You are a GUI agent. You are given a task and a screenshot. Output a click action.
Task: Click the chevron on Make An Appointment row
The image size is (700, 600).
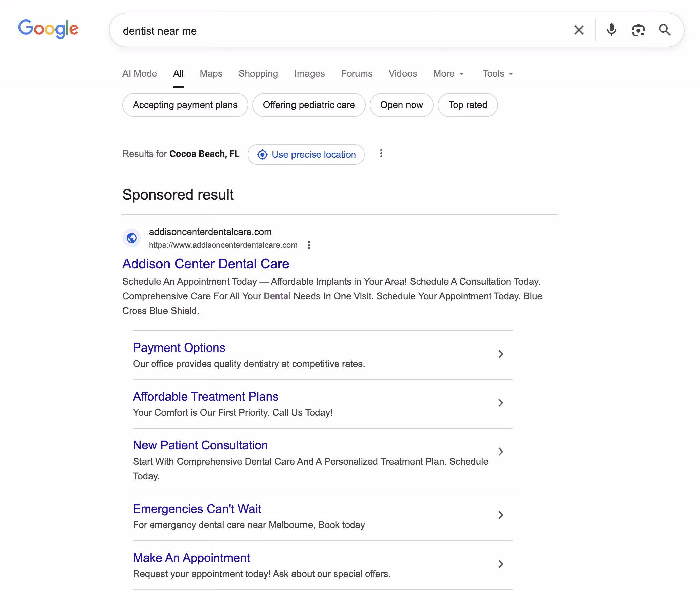tap(501, 564)
